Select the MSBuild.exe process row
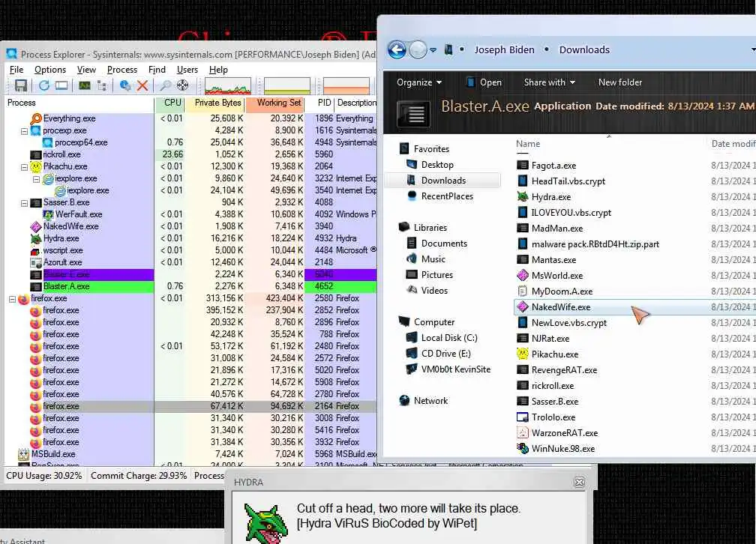The image size is (756, 544). tap(190, 454)
